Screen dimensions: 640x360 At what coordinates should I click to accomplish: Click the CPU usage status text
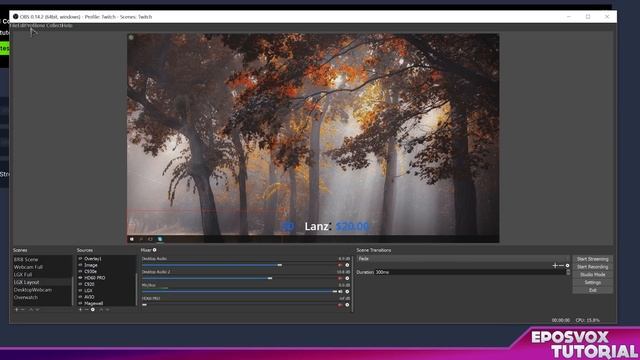(x=587, y=320)
